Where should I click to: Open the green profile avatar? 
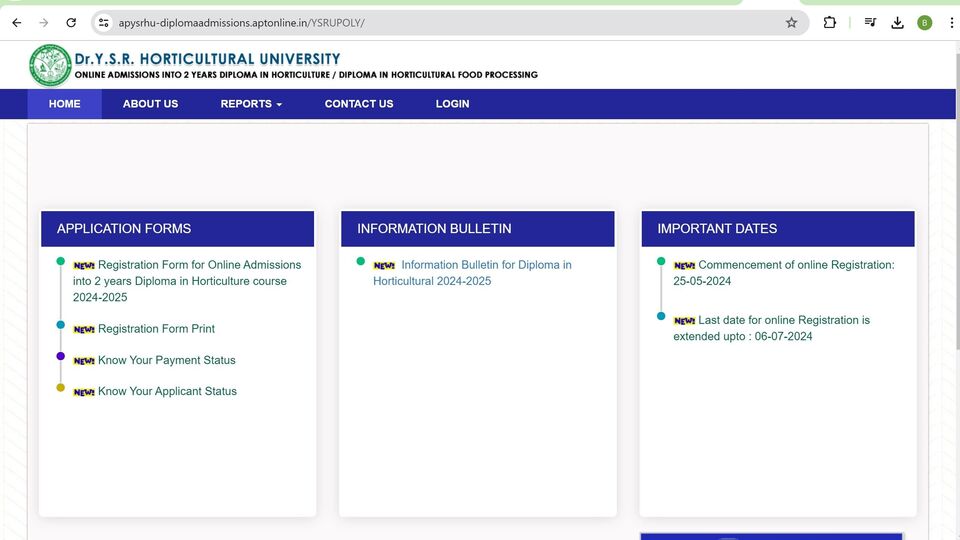pyautogui.click(x=924, y=23)
